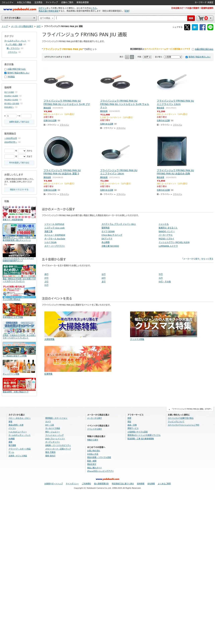Click the maximum price input field
The image size is (215, 644).
(x=26, y=116)
